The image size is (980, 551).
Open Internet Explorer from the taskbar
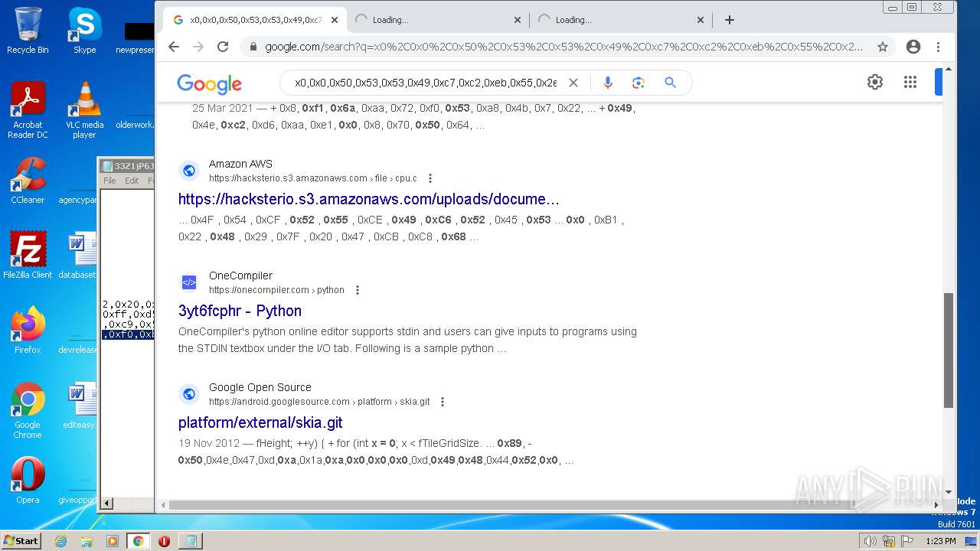click(x=60, y=541)
